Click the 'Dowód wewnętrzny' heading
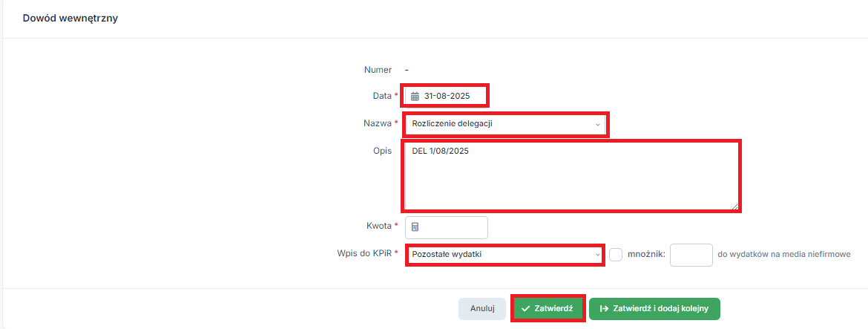 (70, 19)
